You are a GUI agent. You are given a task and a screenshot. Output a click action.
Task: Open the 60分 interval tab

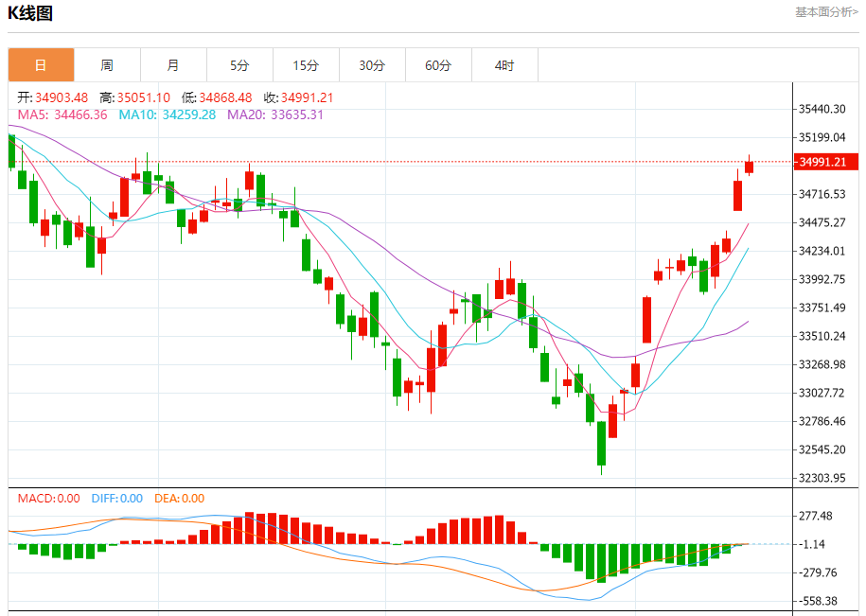pos(438,65)
